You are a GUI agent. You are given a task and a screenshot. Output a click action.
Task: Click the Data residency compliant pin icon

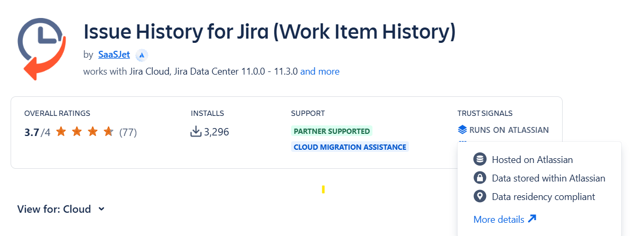[480, 197]
